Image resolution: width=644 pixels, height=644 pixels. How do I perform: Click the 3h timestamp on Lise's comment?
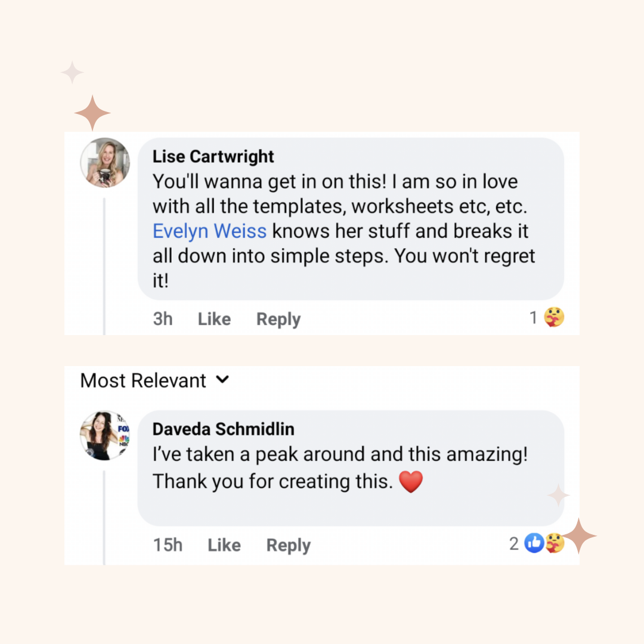point(163,319)
